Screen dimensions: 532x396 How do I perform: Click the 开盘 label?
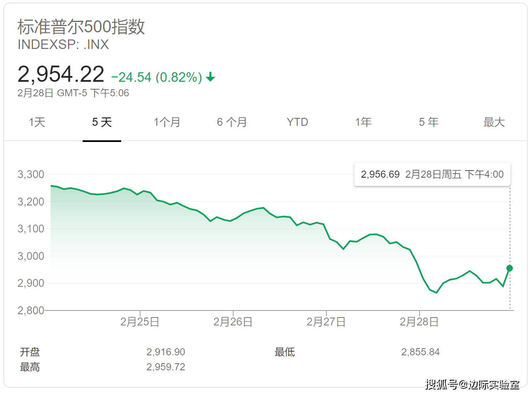[x=30, y=352]
